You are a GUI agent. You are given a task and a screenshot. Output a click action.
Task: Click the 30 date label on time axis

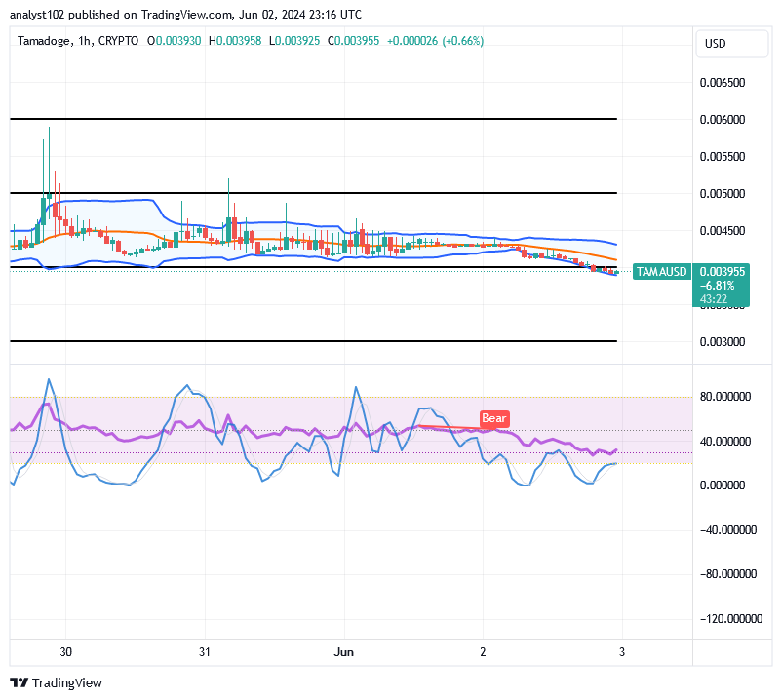(66, 652)
